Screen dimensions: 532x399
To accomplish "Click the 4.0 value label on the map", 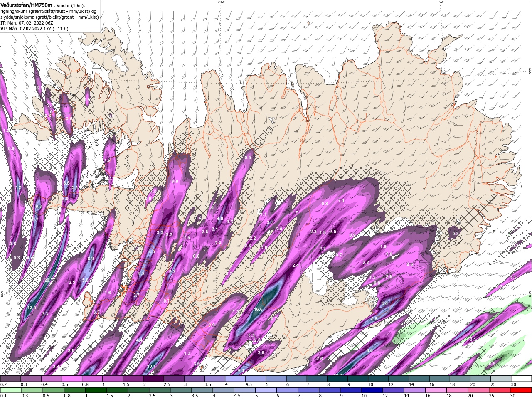I will (220, 219).
